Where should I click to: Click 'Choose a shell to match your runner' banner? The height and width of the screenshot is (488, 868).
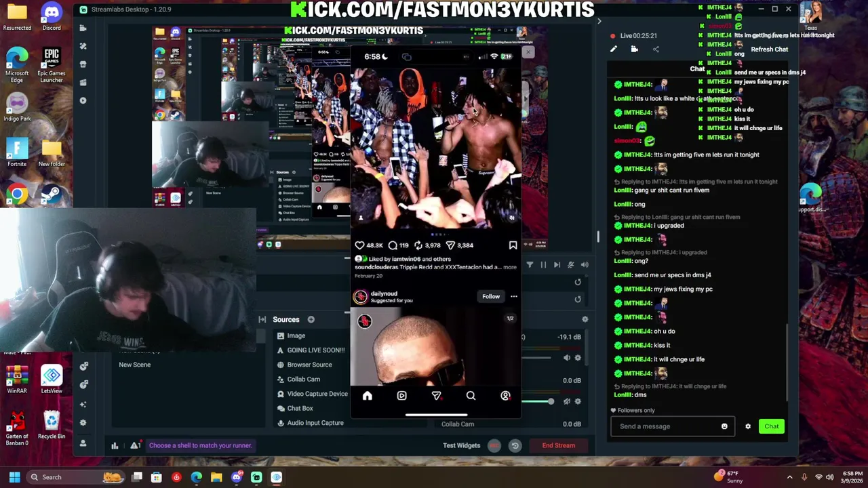click(x=200, y=445)
